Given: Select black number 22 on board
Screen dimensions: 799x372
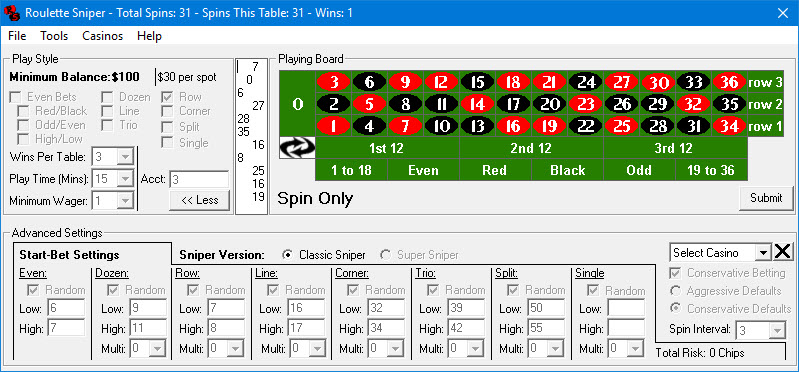Looking at the screenshot, I should coord(585,126).
